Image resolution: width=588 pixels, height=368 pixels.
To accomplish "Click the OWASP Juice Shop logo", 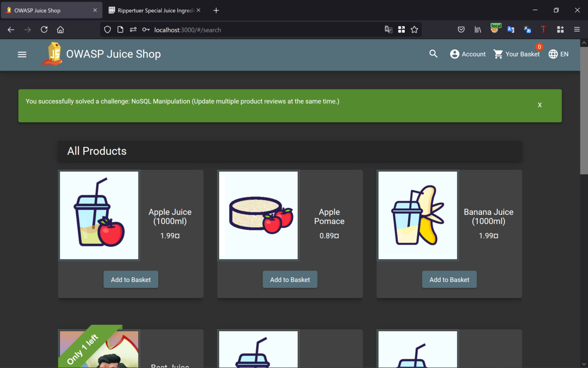I will point(52,54).
